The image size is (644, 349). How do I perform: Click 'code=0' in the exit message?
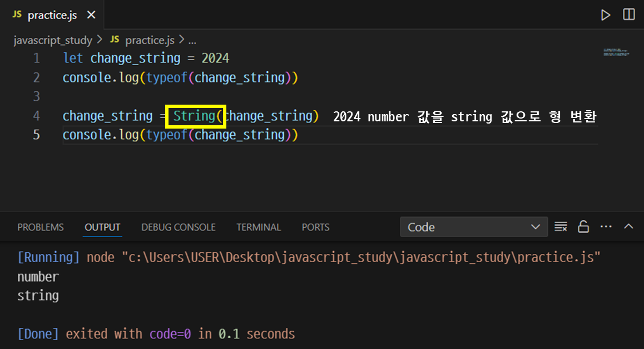170,334
